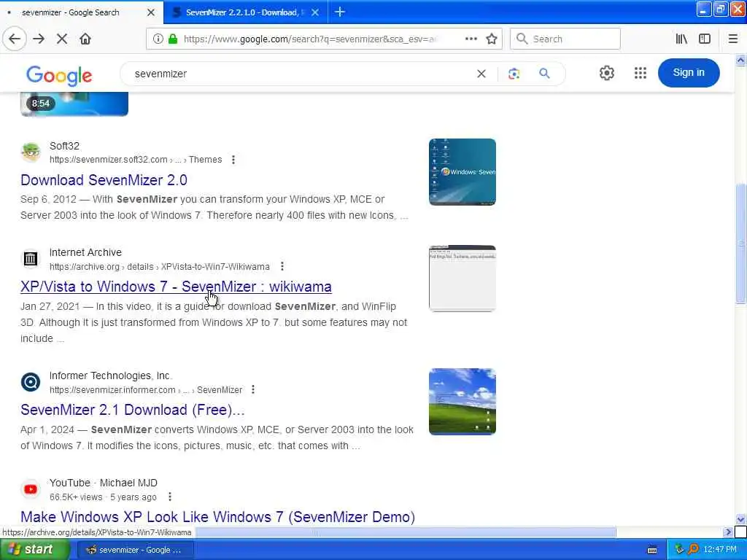
Task: Click https://sevenmizer.soft32.com breadcrumb text
Action: coord(109,160)
